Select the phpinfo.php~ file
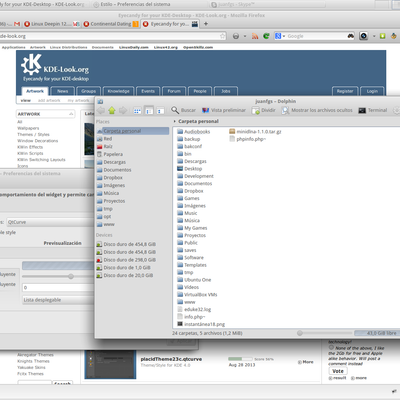400x400 pixels. pos(248,139)
